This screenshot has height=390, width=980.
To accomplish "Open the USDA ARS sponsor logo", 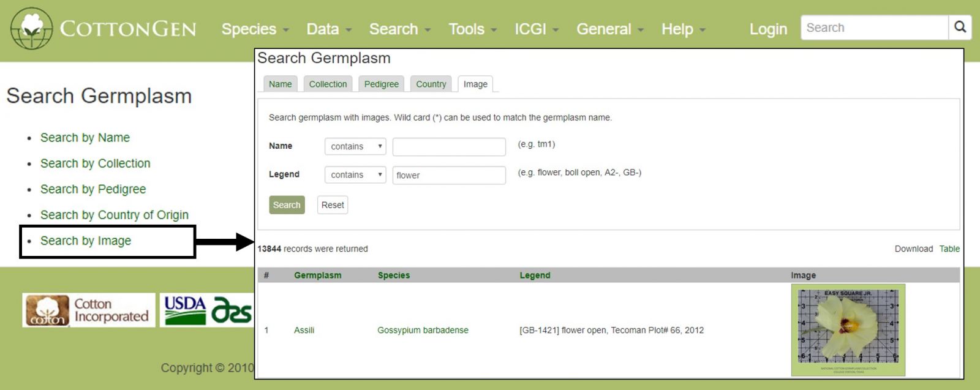I will tap(207, 310).
